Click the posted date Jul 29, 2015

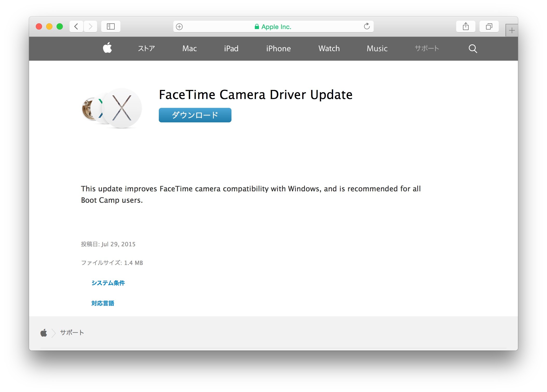[118, 244]
